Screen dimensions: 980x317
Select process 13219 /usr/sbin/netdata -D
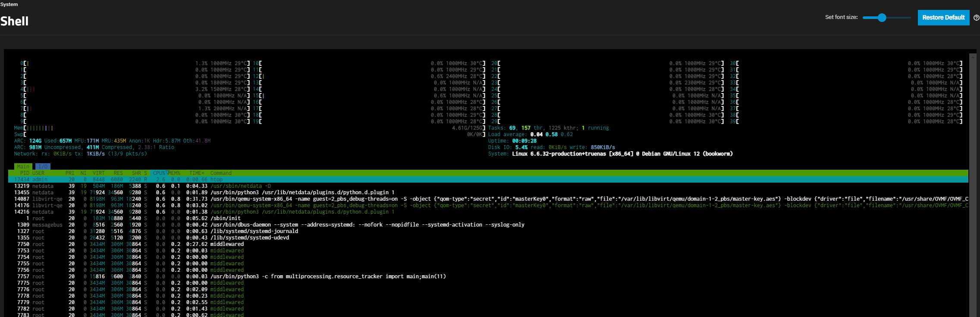[x=488, y=186]
